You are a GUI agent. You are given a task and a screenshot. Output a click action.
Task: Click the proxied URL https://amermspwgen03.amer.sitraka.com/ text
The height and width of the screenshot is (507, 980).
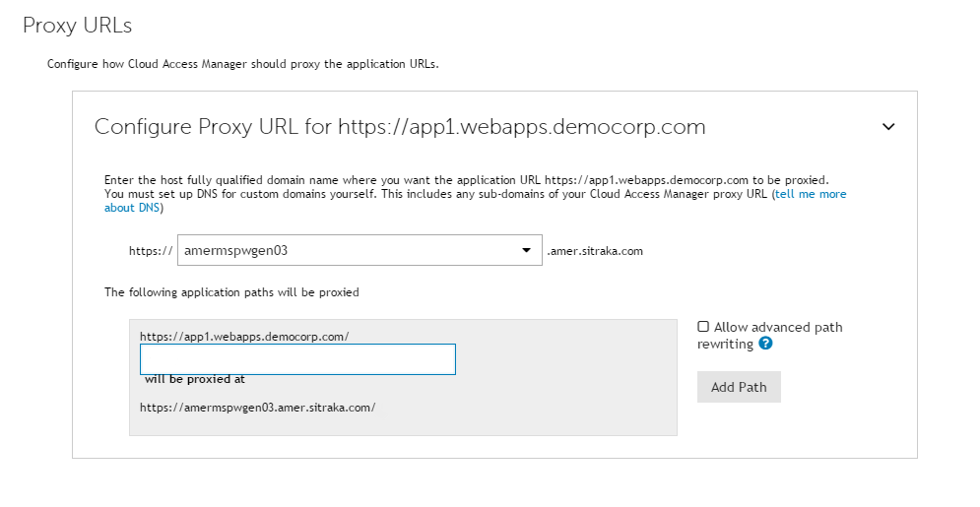point(257,407)
